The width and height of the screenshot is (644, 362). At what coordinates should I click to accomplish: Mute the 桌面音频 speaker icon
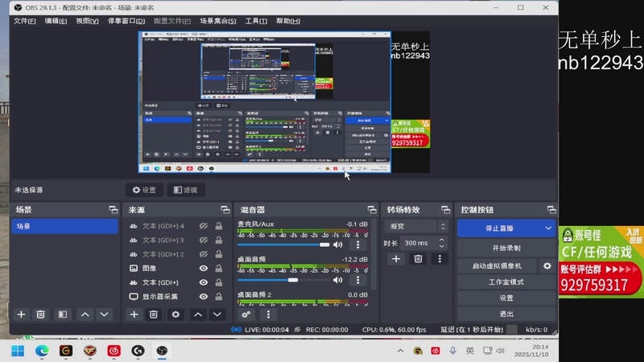pyautogui.click(x=337, y=280)
